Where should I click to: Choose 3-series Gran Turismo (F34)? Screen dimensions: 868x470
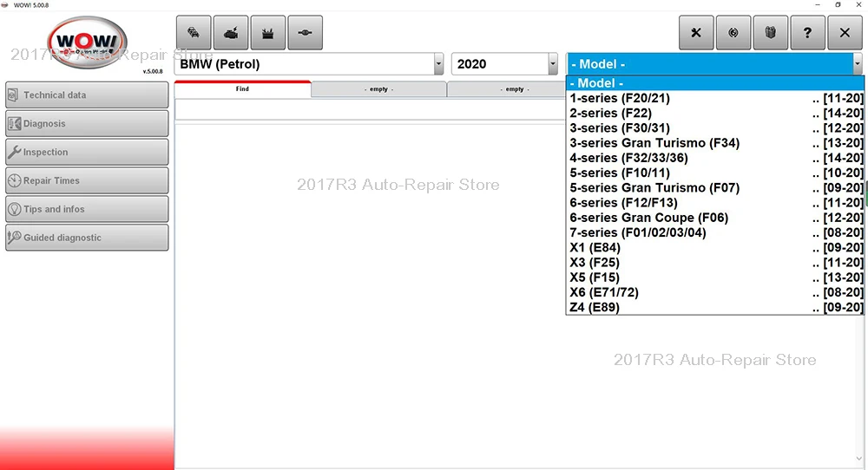click(714, 143)
